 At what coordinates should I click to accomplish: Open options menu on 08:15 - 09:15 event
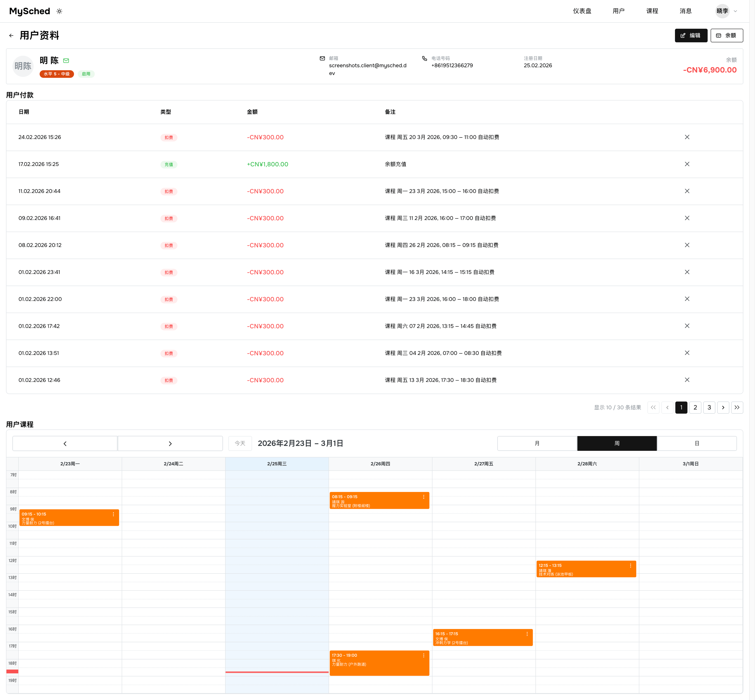pyautogui.click(x=424, y=497)
